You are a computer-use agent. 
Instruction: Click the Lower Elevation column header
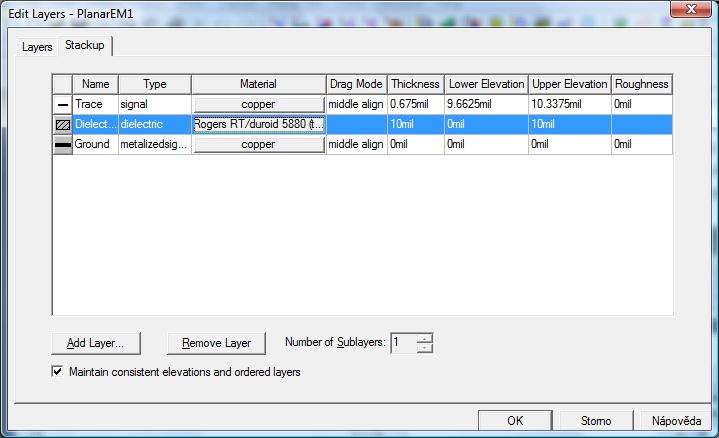coord(486,84)
